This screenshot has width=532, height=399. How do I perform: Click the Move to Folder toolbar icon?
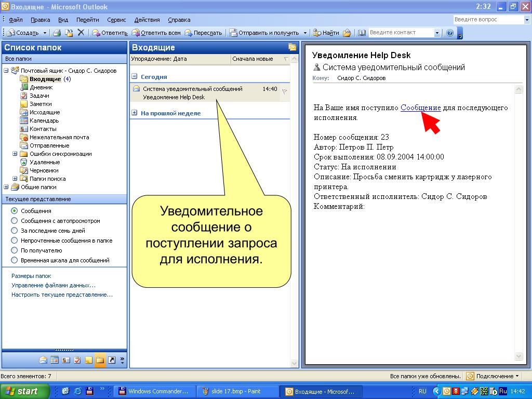tap(69, 33)
